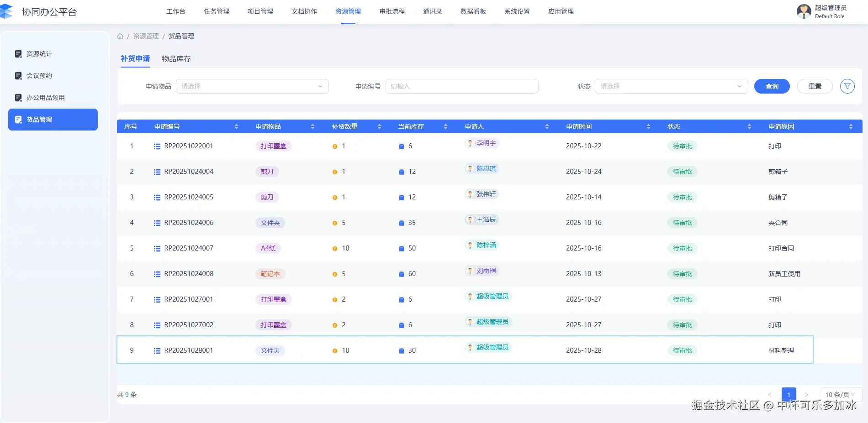The width and height of the screenshot is (868, 423).
Task: Click the 资源统计 sidebar icon
Action: (x=18, y=54)
